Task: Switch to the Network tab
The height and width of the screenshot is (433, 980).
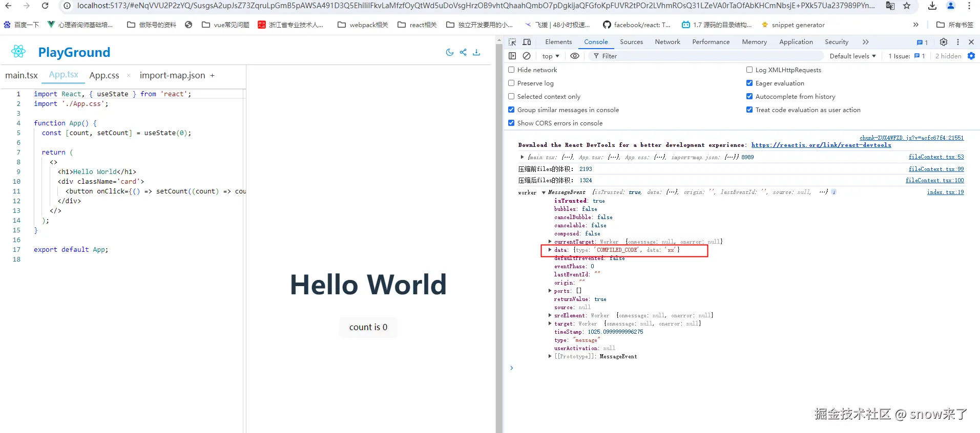Action: [668, 42]
